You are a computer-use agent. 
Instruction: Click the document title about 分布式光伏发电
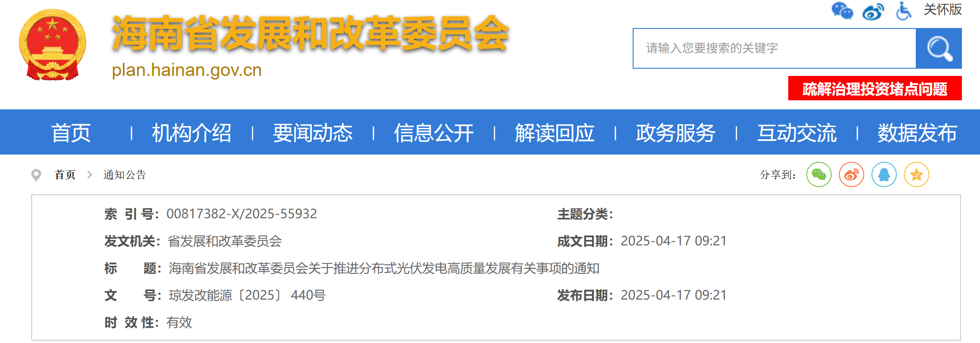click(384, 268)
